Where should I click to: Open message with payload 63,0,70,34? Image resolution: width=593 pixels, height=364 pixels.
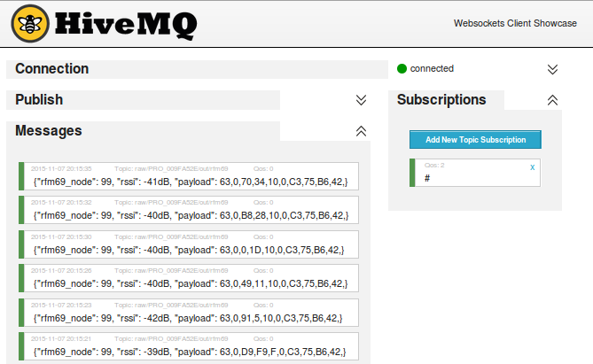189,175
